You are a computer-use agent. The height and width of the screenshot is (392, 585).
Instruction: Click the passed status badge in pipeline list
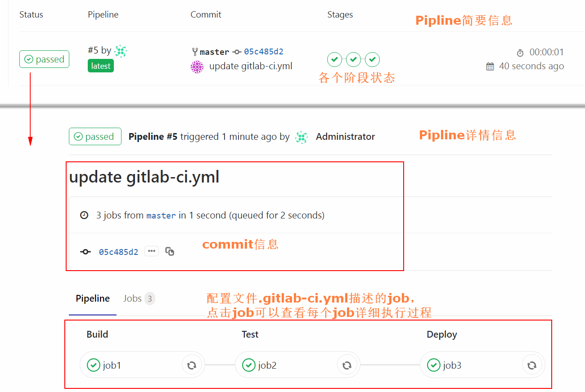[44, 59]
